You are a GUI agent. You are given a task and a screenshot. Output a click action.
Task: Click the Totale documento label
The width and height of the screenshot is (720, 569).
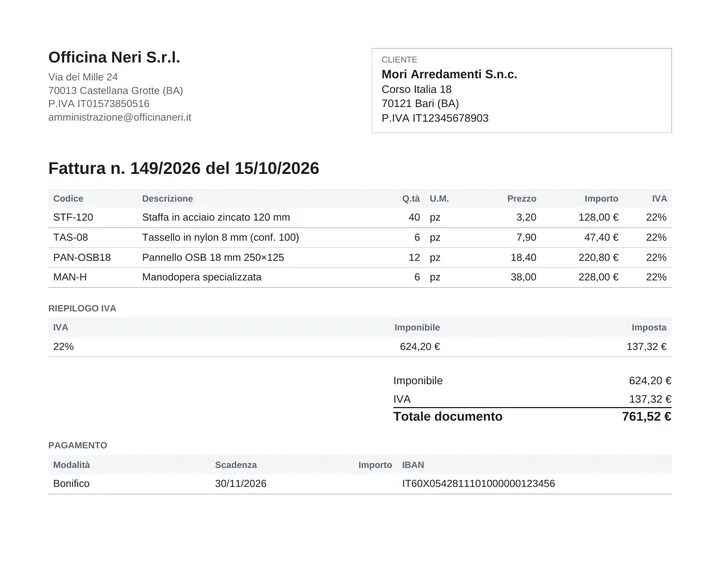(x=448, y=417)
